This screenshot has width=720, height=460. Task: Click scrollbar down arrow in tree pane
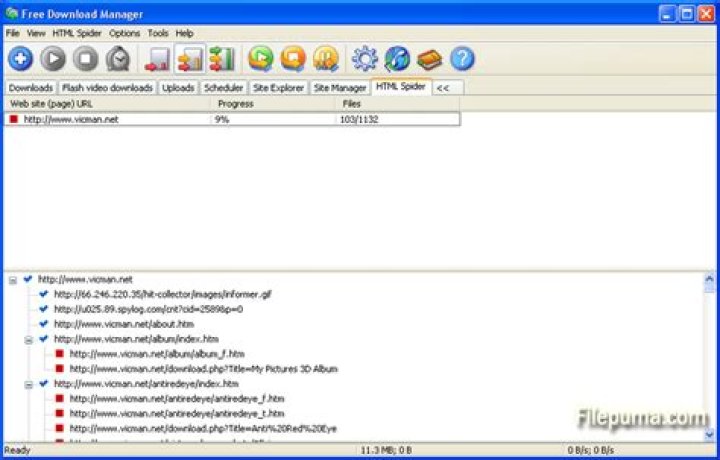point(709,433)
